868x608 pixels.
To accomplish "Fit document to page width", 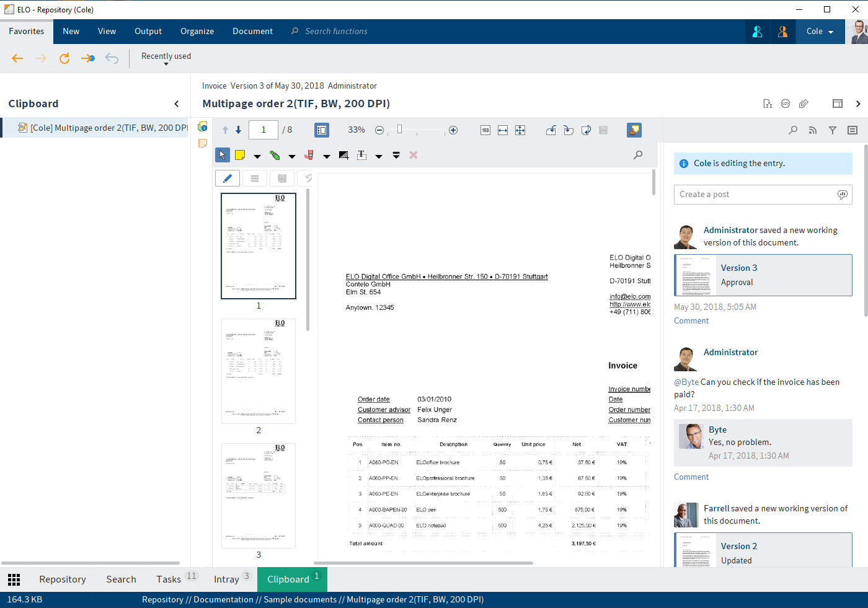I will coord(503,130).
